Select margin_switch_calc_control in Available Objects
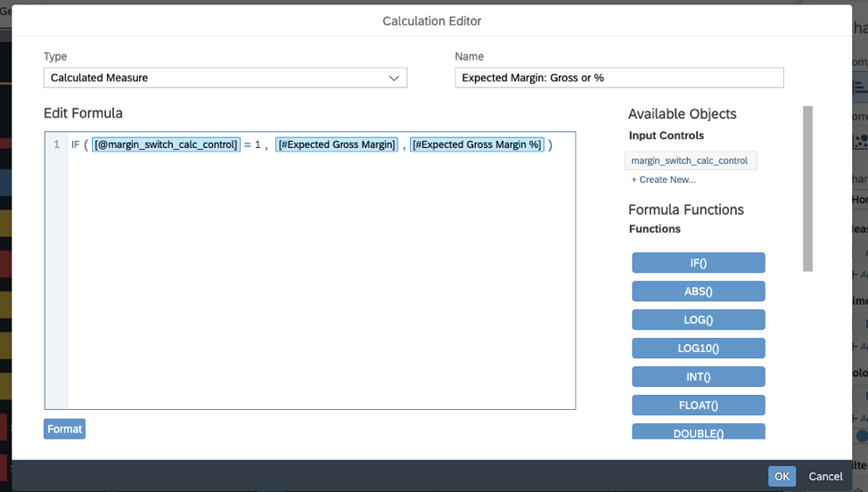This screenshot has height=492, width=868. point(691,160)
